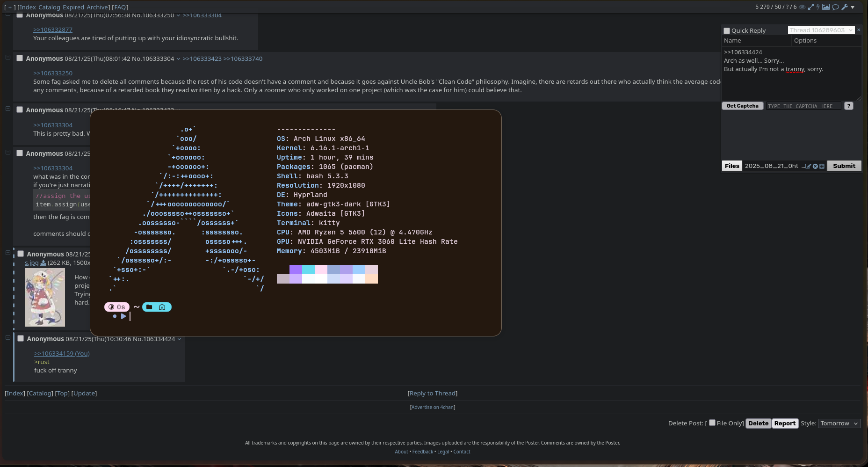Screen dimensions: 868x467
Task: Select the checkbox on post No.106334424
Action: pos(21,339)
